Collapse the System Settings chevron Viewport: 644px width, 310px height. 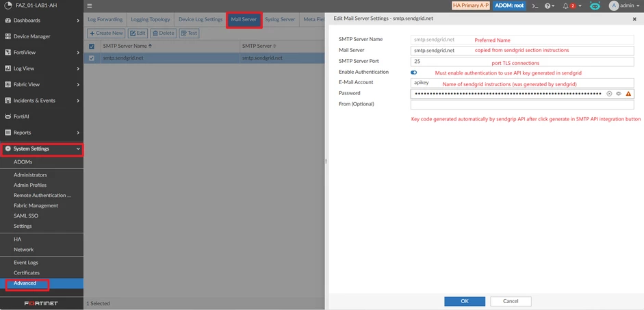point(78,148)
